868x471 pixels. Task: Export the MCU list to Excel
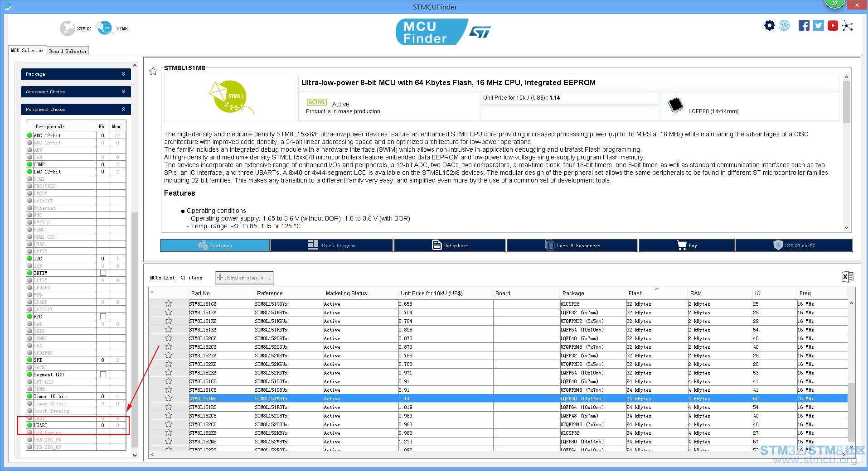pos(847,277)
